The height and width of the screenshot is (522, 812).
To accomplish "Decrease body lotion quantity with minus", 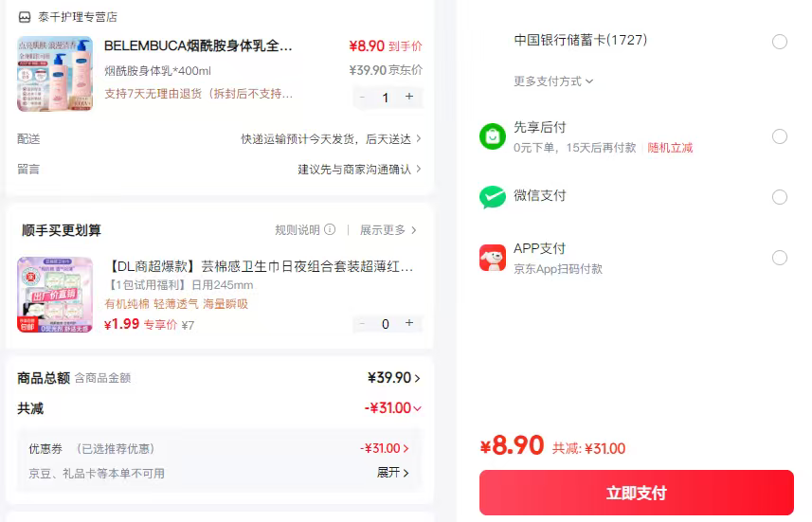I will point(362,97).
